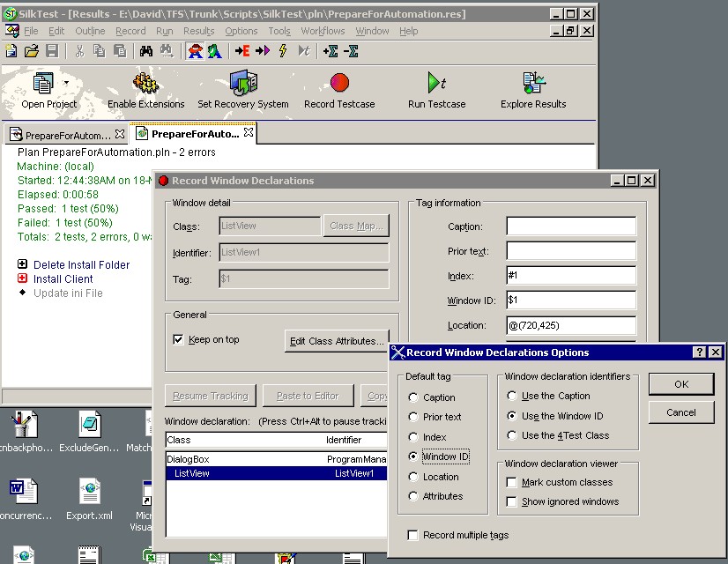Open the Results menu
The height and width of the screenshot is (564, 728).
coord(198,31)
